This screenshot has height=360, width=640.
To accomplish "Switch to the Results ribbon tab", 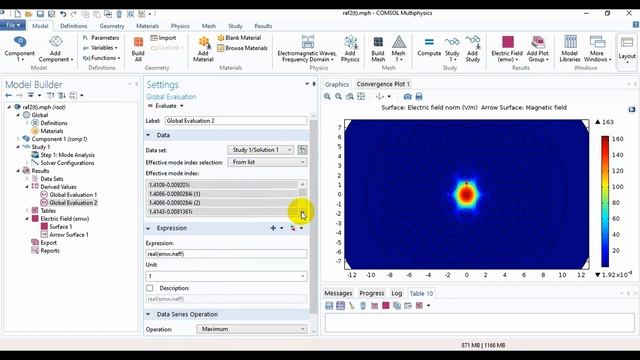I will coord(263,26).
